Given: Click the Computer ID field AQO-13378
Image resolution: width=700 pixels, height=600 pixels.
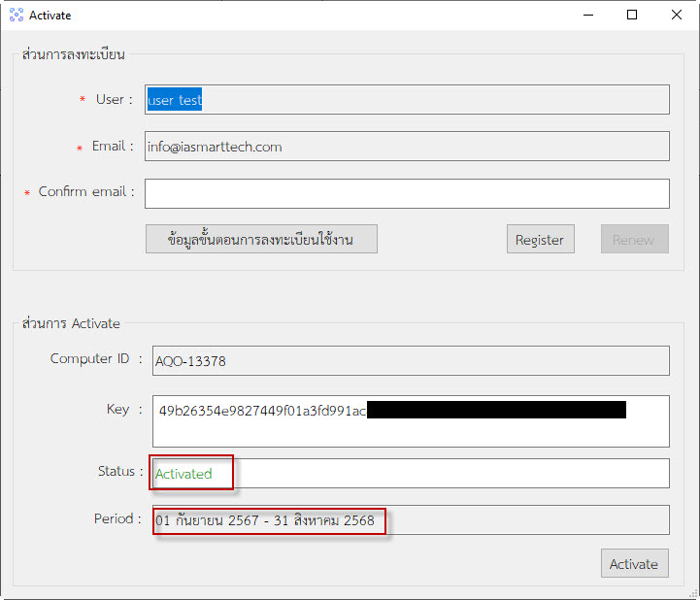Looking at the screenshot, I should click(411, 360).
